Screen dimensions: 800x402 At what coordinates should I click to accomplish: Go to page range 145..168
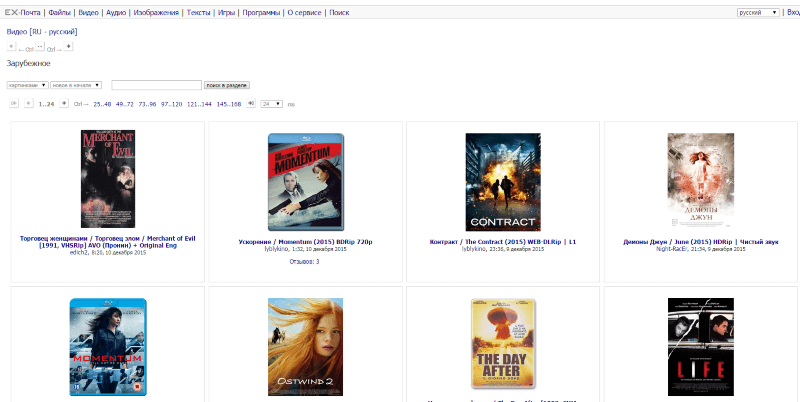229,104
